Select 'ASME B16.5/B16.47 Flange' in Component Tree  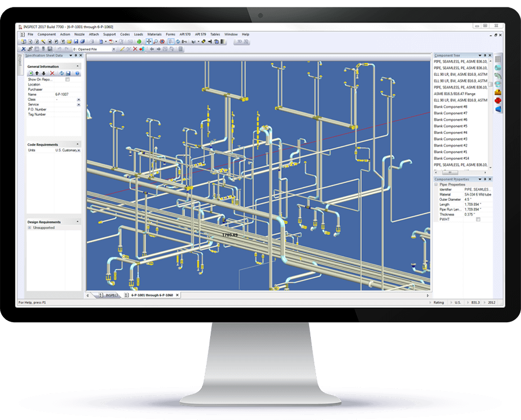click(454, 94)
